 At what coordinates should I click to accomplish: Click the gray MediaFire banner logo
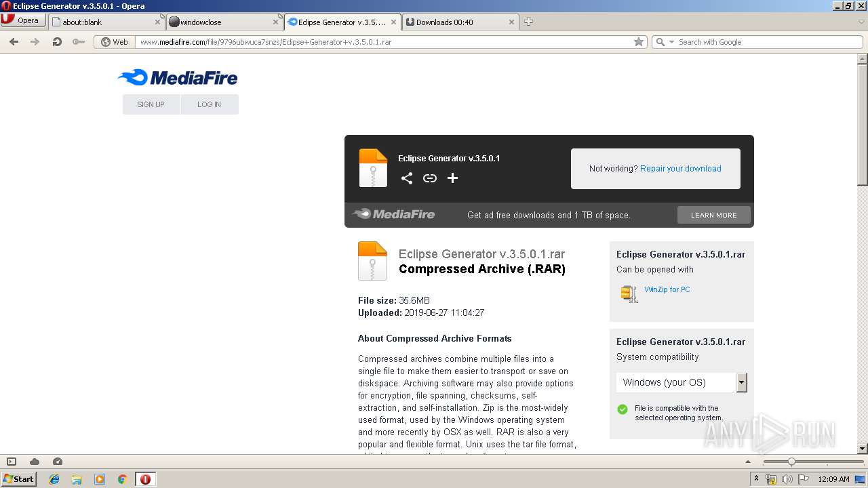(x=393, y=214)
